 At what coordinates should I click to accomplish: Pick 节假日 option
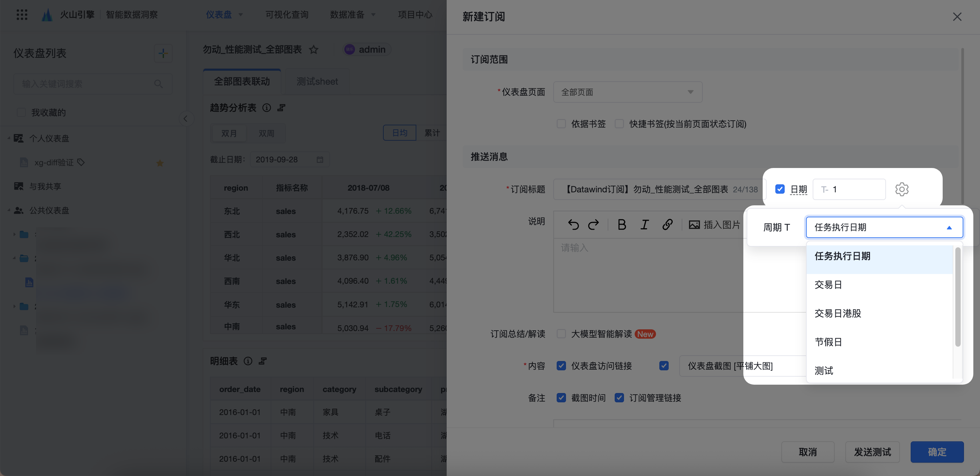click(879, 342)
